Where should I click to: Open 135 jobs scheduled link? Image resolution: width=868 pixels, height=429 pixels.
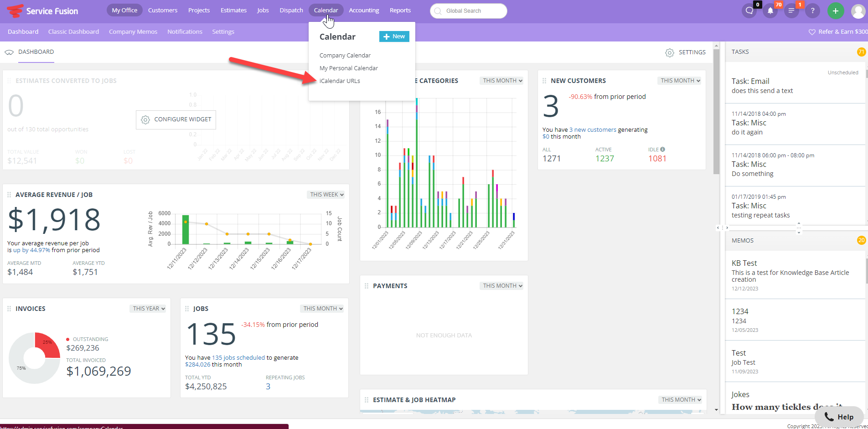click(x=238, y=358)
